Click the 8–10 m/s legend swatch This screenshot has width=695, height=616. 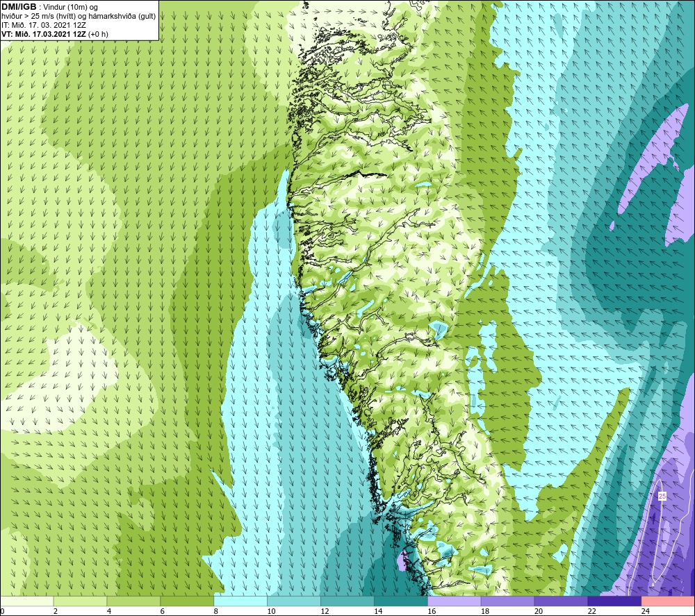pyautogui.click(x=240, y=601)
